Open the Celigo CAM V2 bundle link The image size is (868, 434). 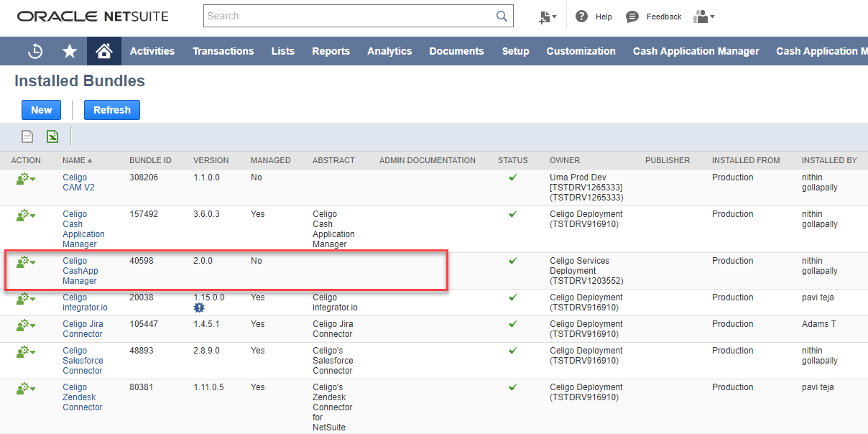pyautogui.click(x=79, y=183)
